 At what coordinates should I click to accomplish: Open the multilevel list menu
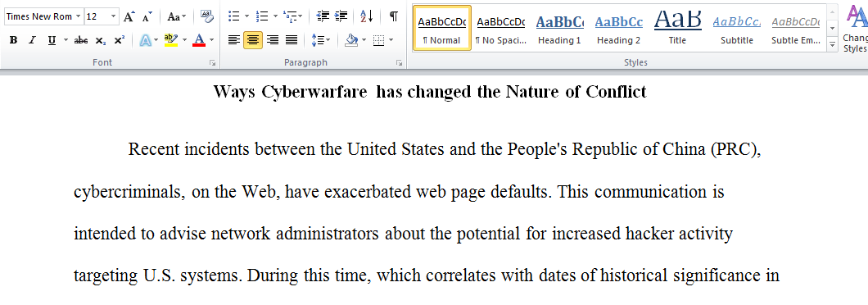[x=292, y=16]
